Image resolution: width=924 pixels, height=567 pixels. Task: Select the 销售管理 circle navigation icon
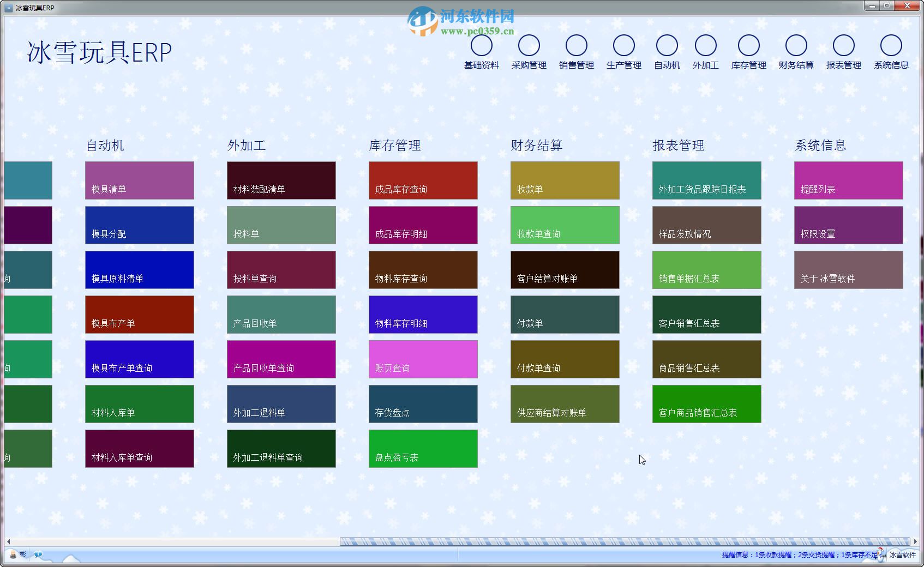click(577, 45)
